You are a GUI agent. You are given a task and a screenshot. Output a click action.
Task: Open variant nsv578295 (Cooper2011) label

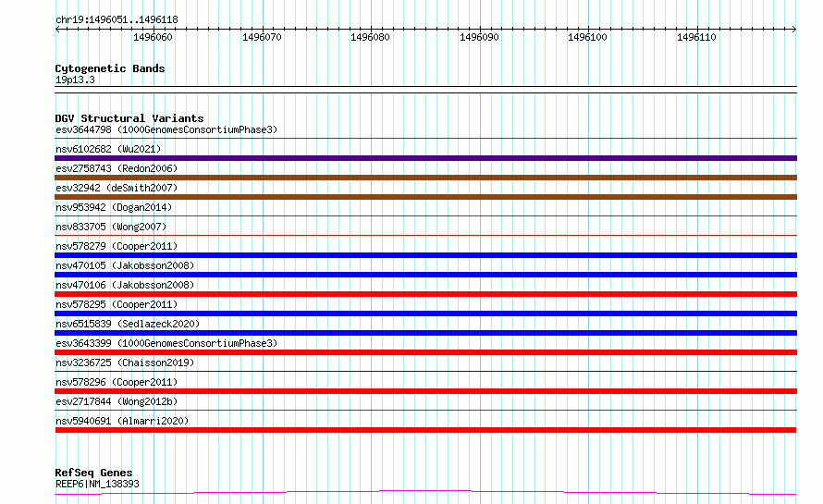coord(117,304)
